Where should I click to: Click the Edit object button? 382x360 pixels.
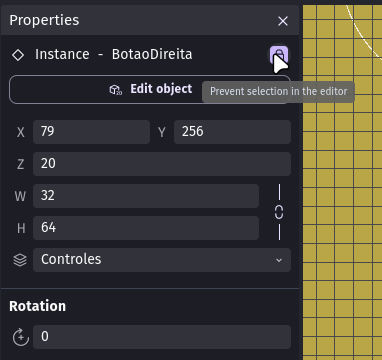pyautogui.click(x=150, y=89)
